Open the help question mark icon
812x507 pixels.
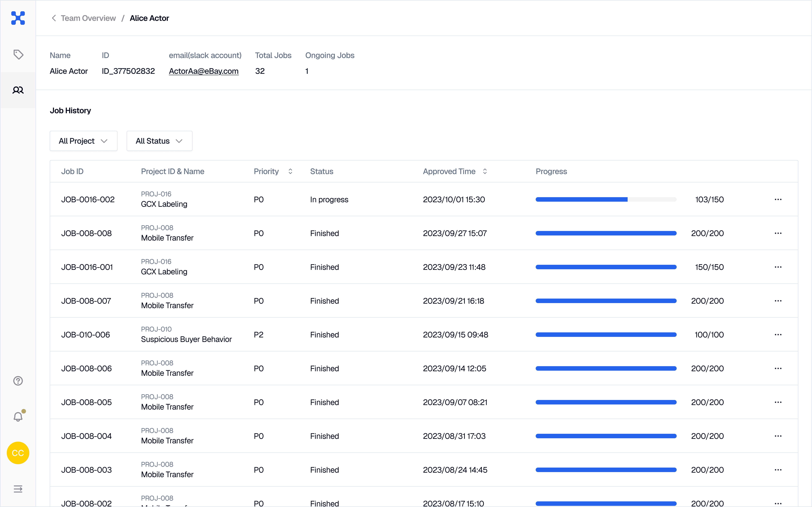[18, 381]
